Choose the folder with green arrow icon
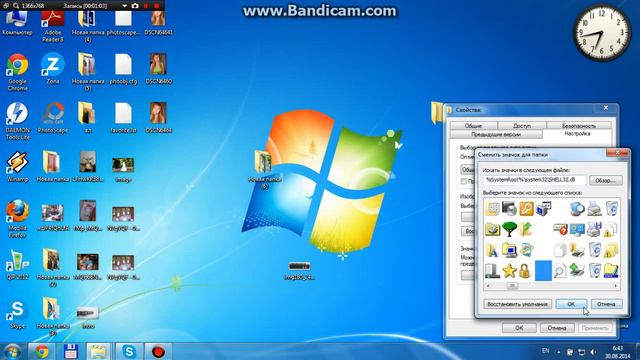The image size is (640, 360). tap(526, 229)
